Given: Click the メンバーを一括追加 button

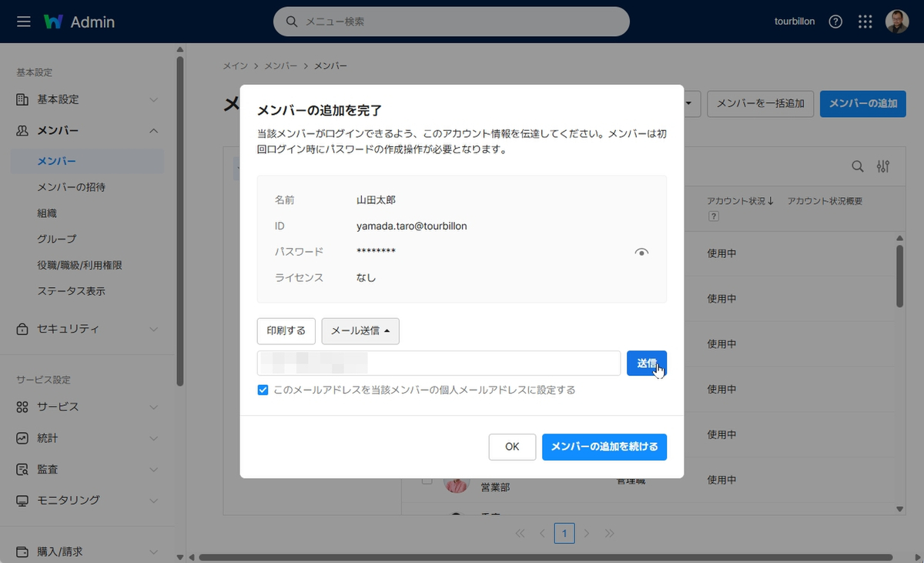Looking at the screenshot, I should 760,104.
